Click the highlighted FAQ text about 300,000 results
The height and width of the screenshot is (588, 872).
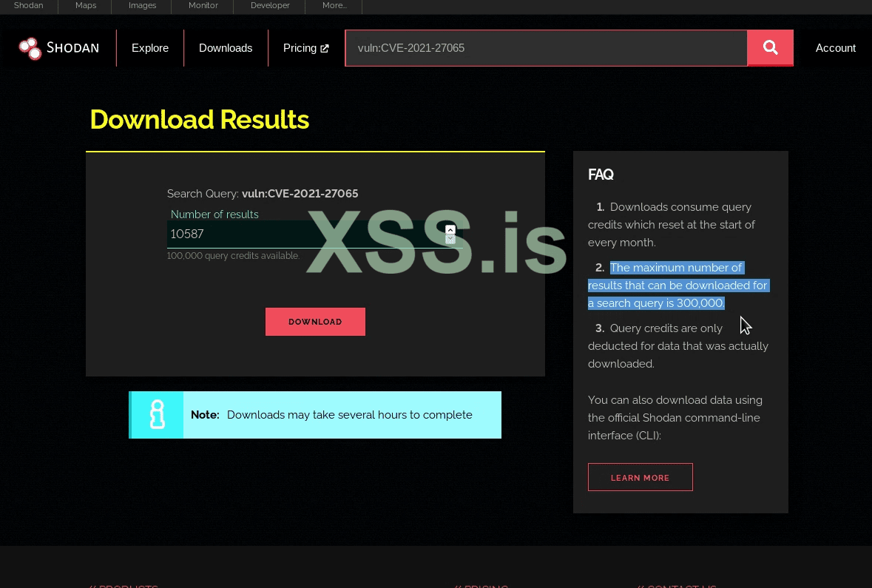point(678,285)
